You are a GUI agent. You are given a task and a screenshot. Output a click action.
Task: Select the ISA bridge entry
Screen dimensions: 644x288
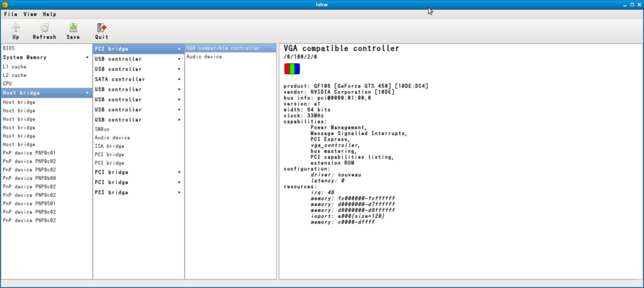pyautogui.click(x=109, y=146)
